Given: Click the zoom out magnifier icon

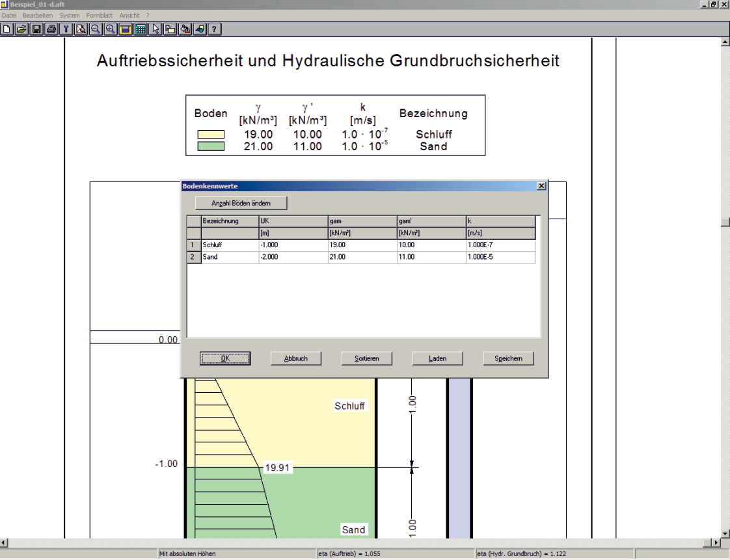Looking at the screenshot, I should tap(96, 29).
